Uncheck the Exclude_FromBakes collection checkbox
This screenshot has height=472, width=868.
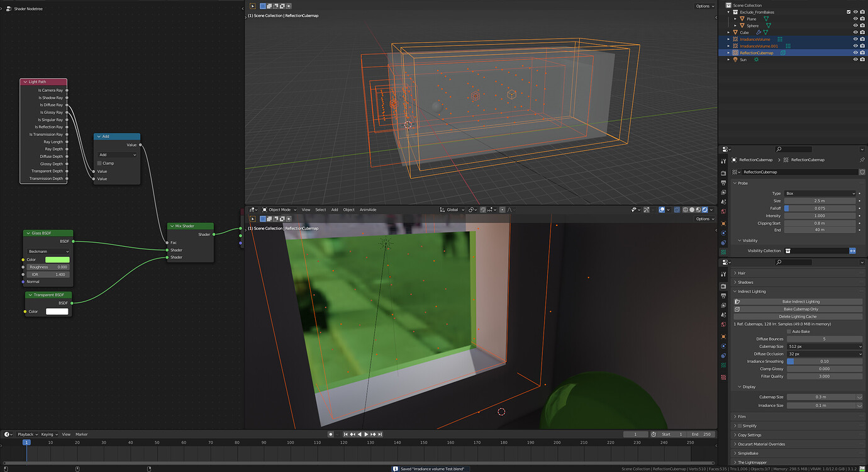click(849, 12)
